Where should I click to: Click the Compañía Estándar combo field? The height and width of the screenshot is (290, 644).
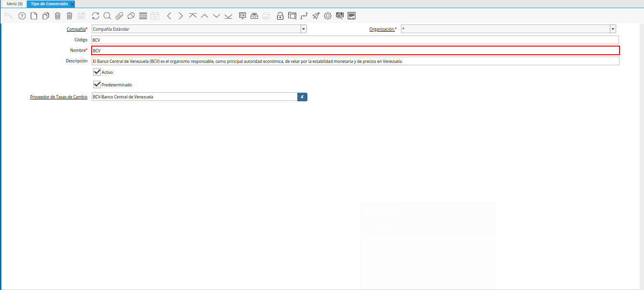(196, 29)
